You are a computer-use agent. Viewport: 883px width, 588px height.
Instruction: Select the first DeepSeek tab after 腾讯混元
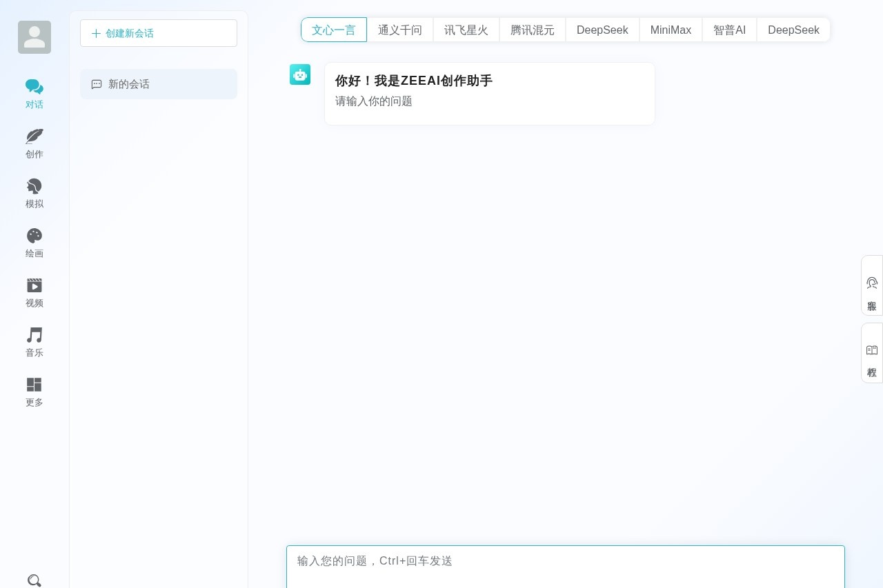[x=602, y=30]
